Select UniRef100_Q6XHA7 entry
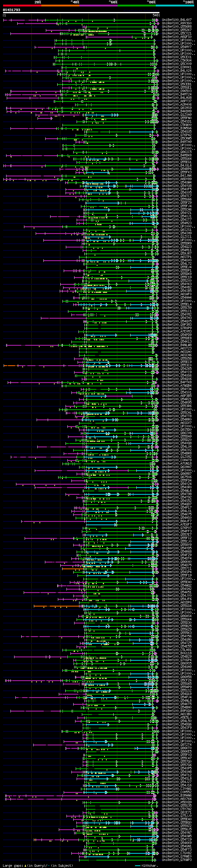Screen dimensions: 197x868 pyautogui.click(x=177, y=467)
